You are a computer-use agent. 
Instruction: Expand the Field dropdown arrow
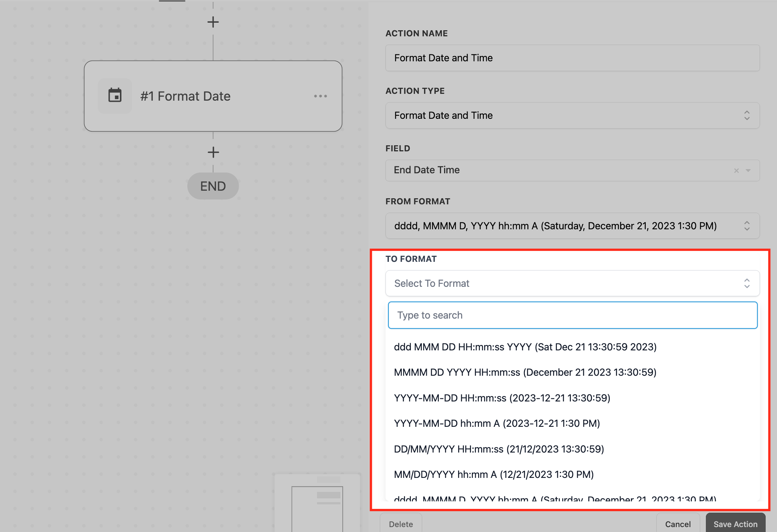pyautogui.click(x=748, y=171)
